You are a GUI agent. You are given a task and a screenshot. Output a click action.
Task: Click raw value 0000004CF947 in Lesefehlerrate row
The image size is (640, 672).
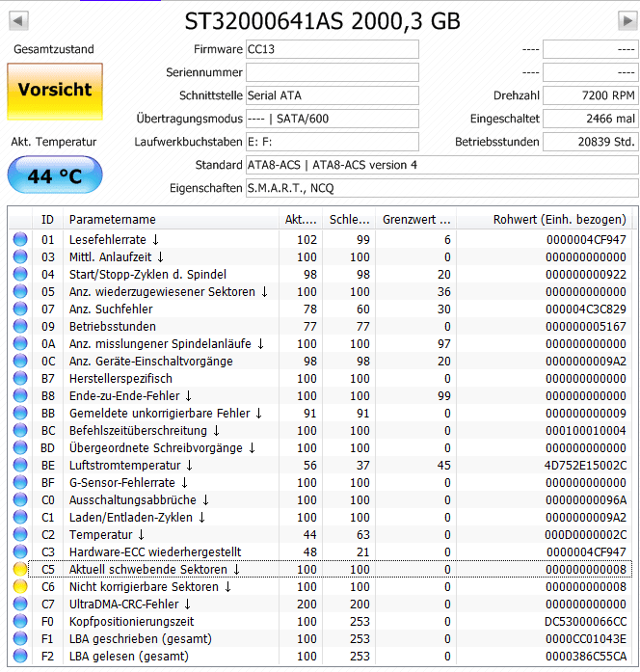coord(586,239)
